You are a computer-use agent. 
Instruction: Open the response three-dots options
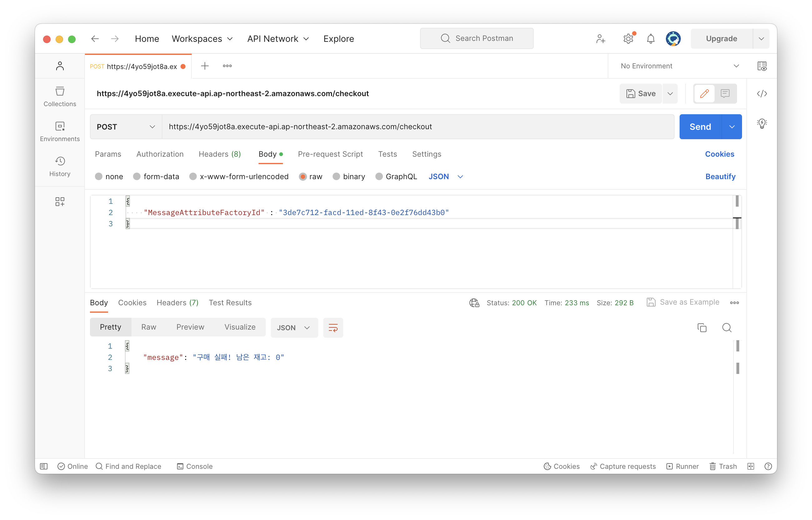[x=734, y=302]
